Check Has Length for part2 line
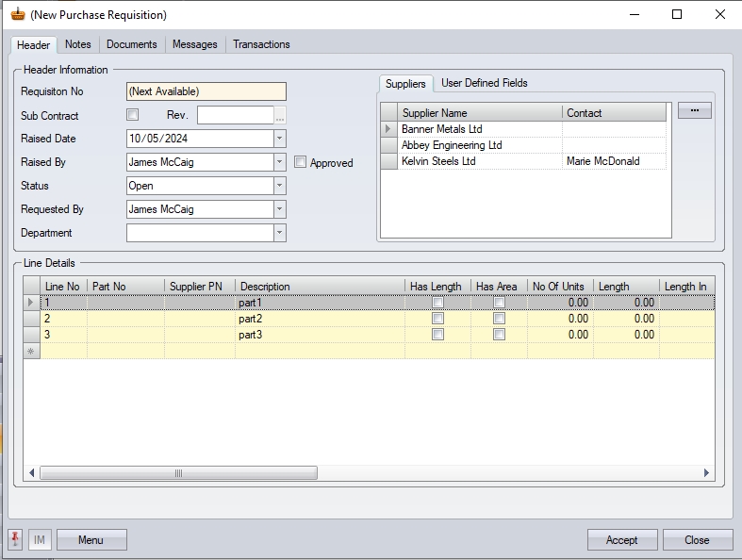The image size is (742, 560). (437, 319)
